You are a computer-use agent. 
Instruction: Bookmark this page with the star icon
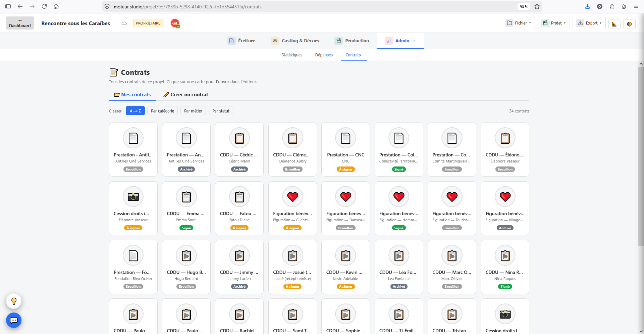click(x=537, y=6)
